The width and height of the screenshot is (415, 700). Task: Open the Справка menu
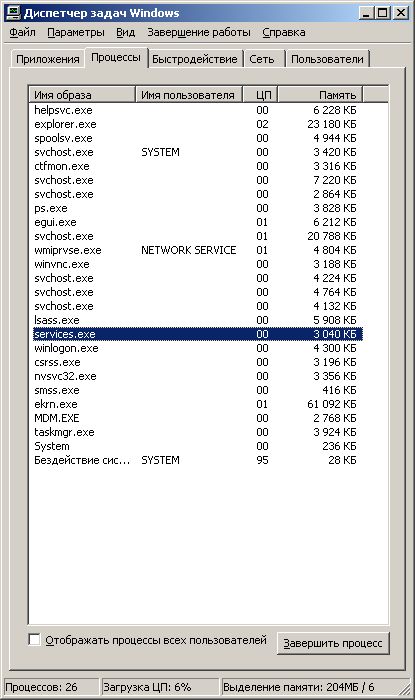point(284,32)
